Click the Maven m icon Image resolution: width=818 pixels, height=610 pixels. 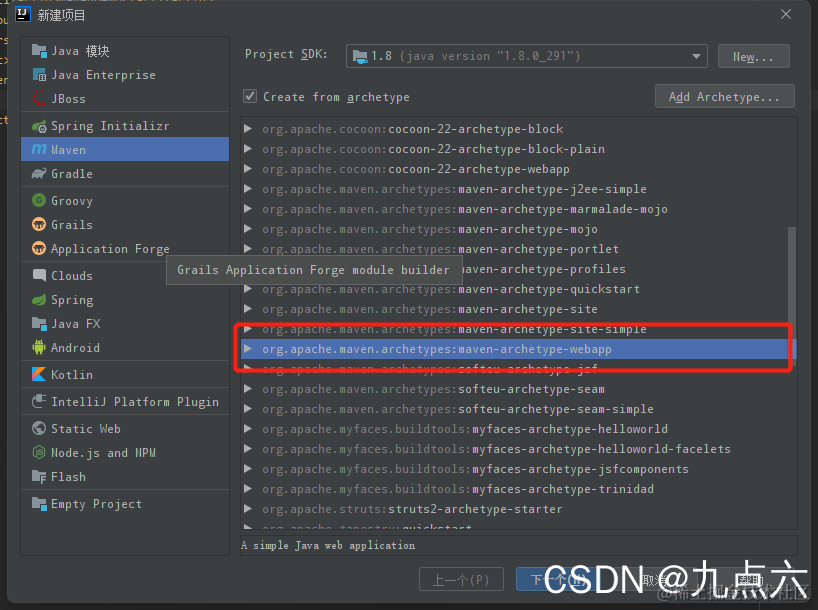tap(39, 149)
